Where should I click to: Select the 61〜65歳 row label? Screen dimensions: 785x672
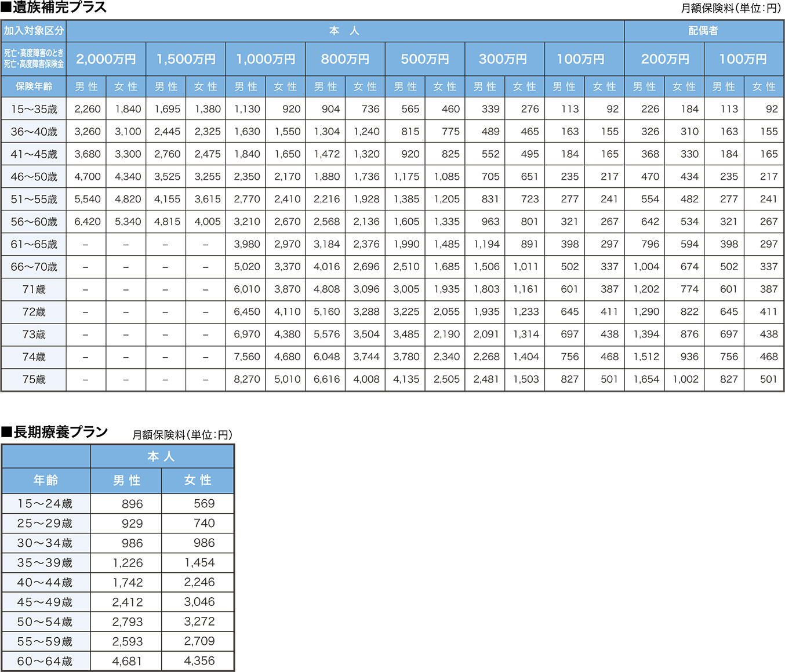pyautogui.click(x=34, y=244)
